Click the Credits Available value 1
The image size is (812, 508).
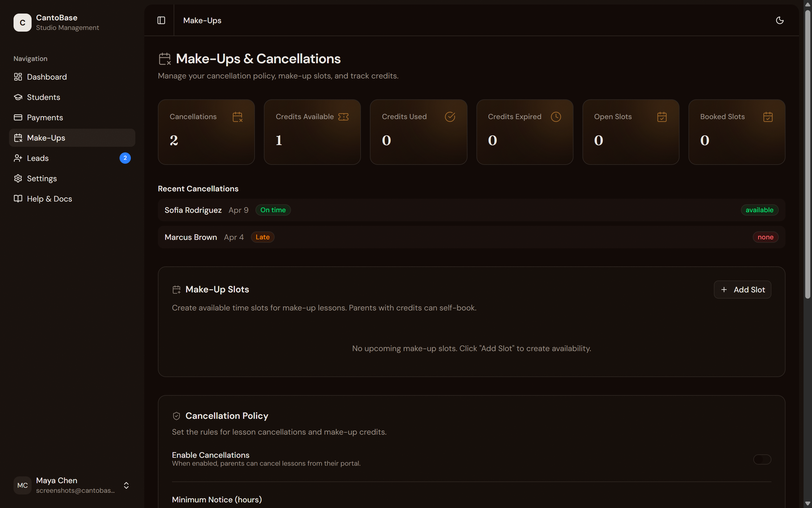279,141
